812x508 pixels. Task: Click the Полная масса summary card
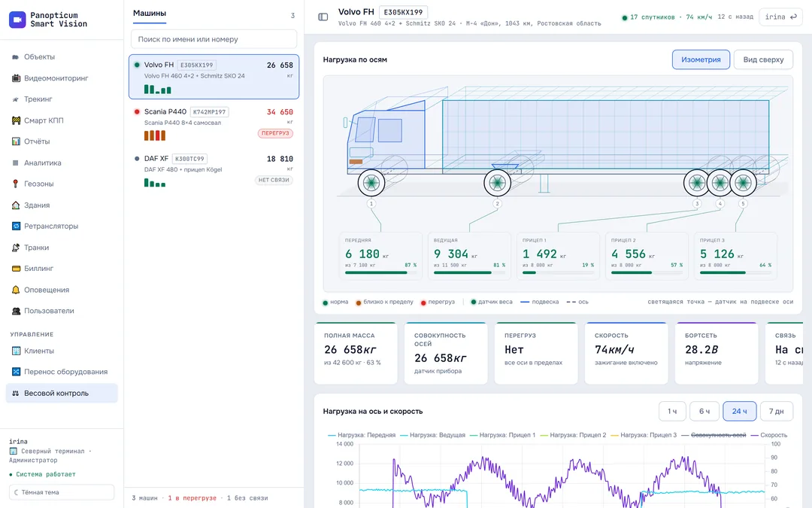tap(356, 353)
